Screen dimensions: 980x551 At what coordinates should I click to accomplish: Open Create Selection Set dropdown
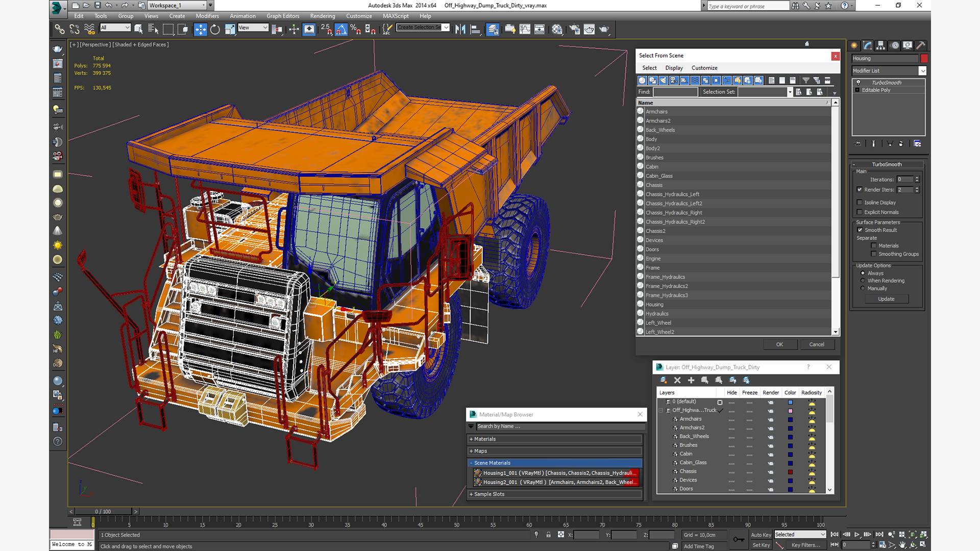tap(446, 28)
